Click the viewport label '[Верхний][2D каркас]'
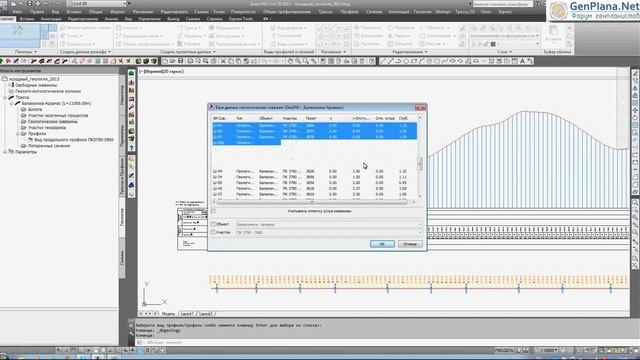Viewport: 640px width, 360px height. click(x=162, y=71)
